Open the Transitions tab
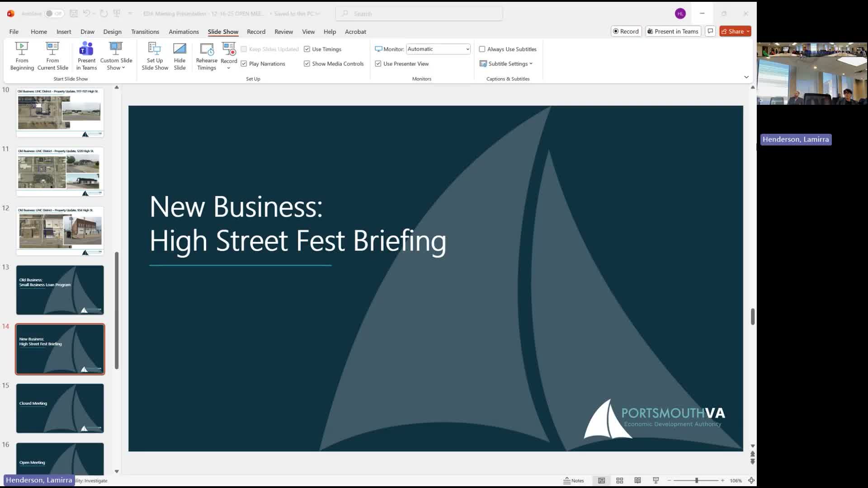The height and width of the screenshot is (488, 868). point(145,32)
